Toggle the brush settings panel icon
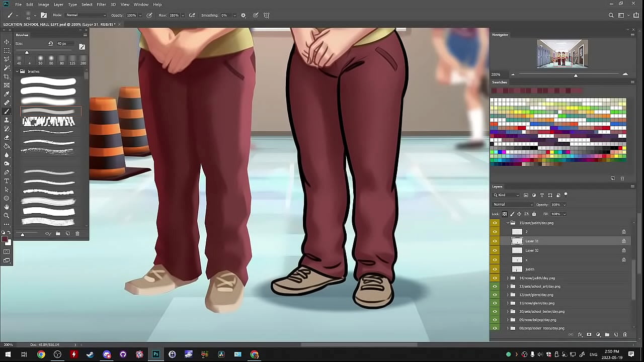Screen dimensions: 644x362 click(44, 15)
